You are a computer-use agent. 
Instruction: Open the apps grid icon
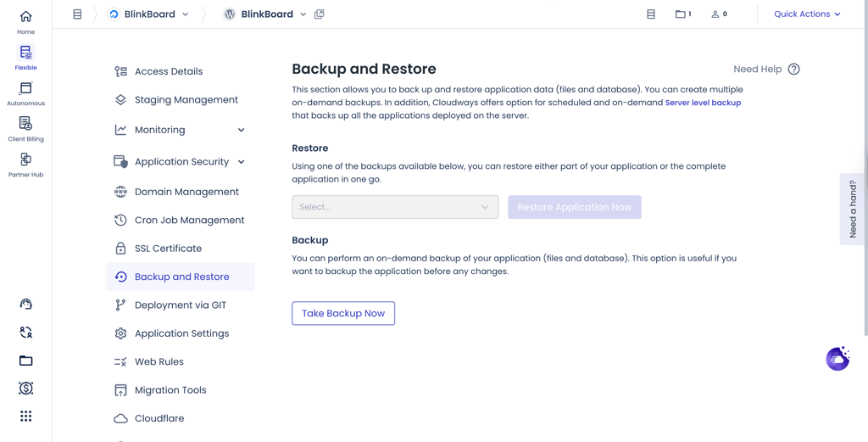pyautogui.click(x=25, y=417)
